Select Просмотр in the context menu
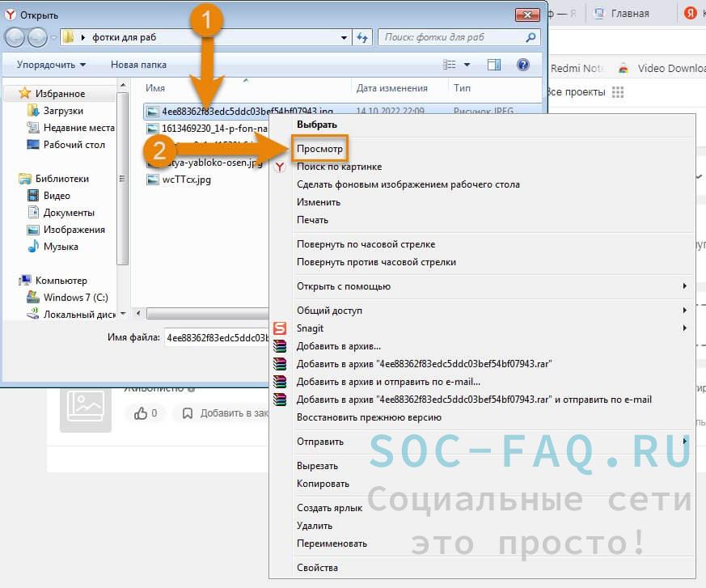Viewport: 706px width, 588px height. pos(319,149)
